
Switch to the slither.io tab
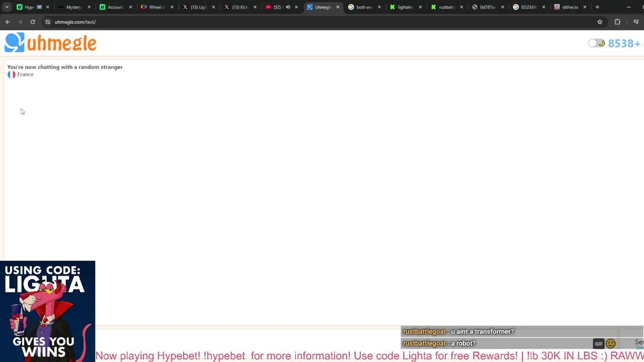(570, 7)
